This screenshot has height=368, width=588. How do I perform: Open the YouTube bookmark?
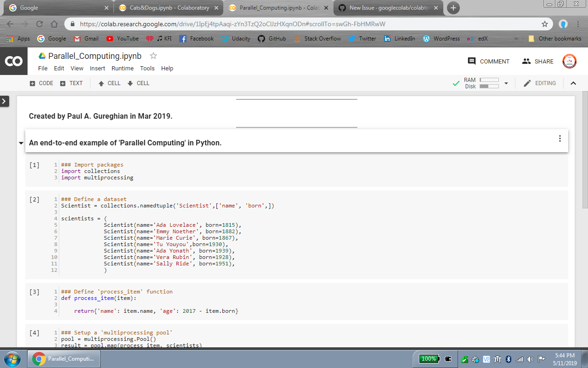123,39
